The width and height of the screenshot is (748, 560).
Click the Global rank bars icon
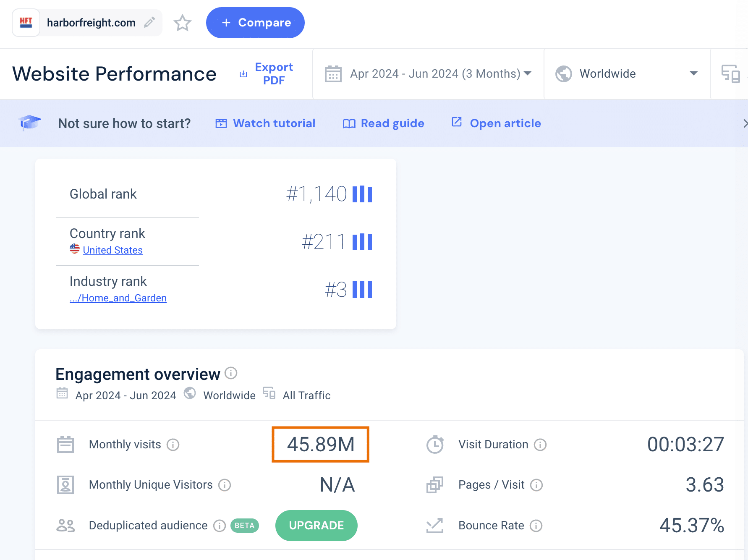tap(362, 194)
